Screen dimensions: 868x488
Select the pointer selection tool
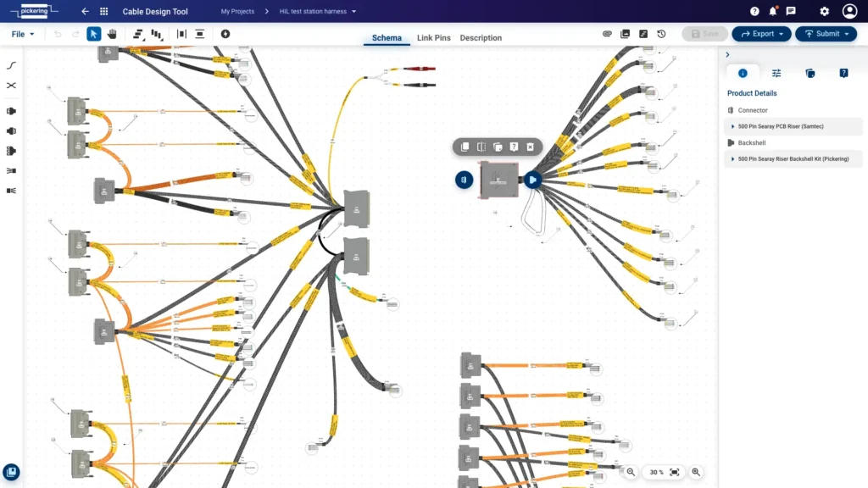tap(93, 34)
